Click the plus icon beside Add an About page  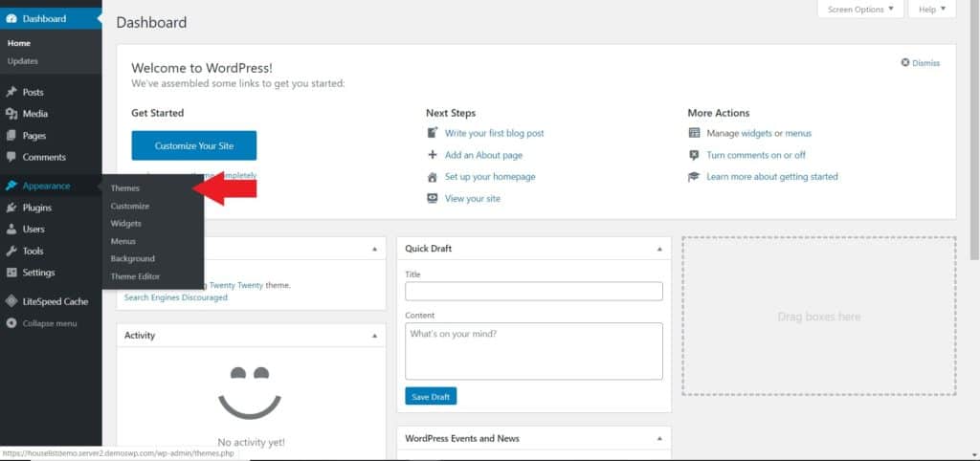coord(432,155)
